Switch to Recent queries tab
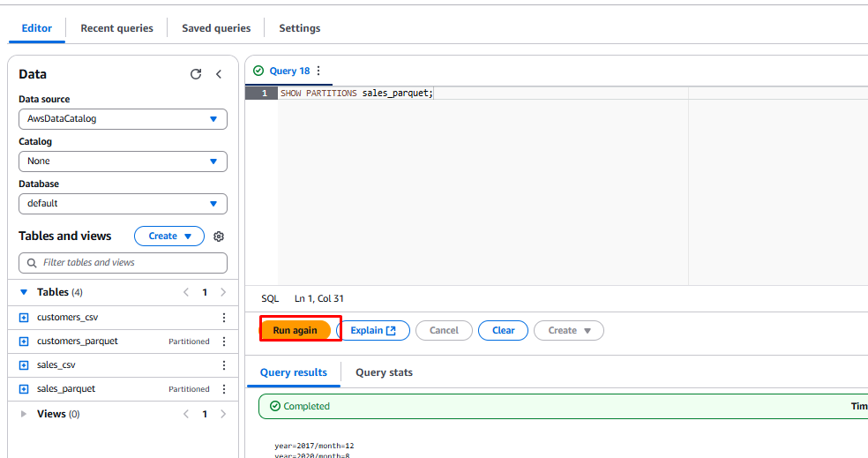 (x=116, y=28)
